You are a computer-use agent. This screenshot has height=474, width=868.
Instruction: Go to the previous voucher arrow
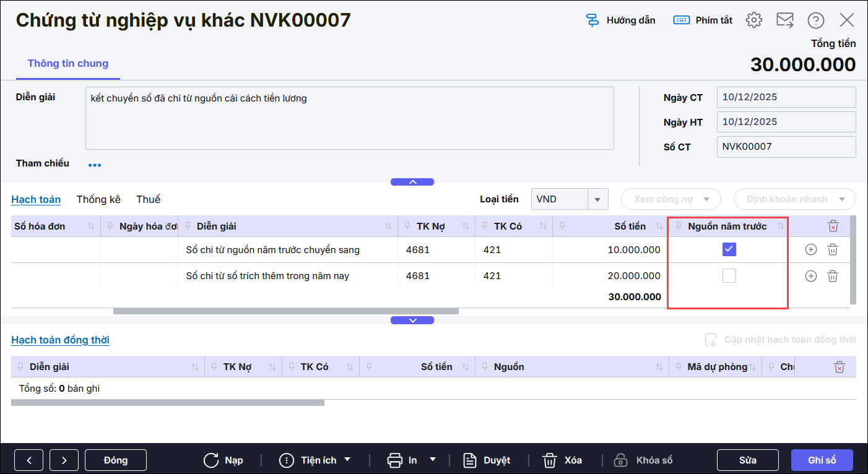coord(29,460)
